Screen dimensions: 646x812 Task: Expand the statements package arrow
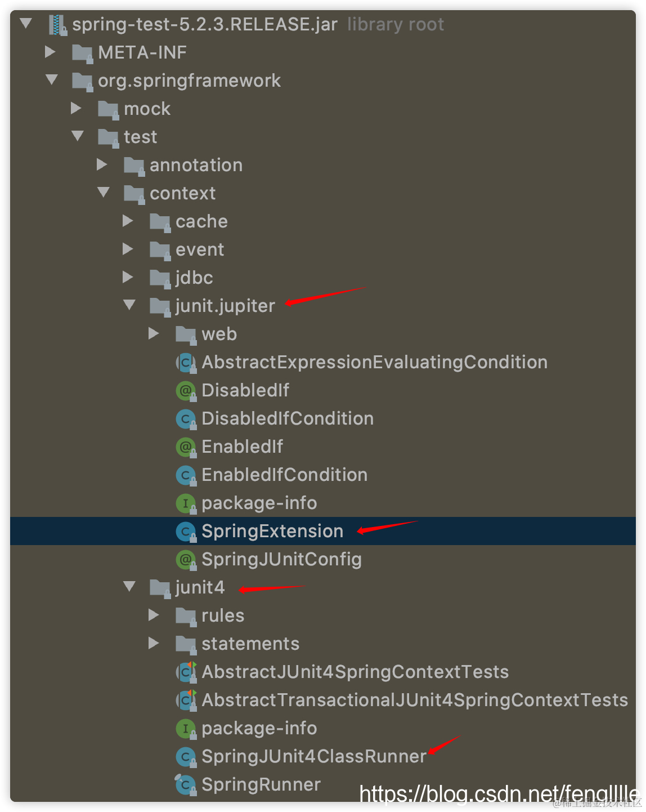pyautogui.click(x=154, y=643)
